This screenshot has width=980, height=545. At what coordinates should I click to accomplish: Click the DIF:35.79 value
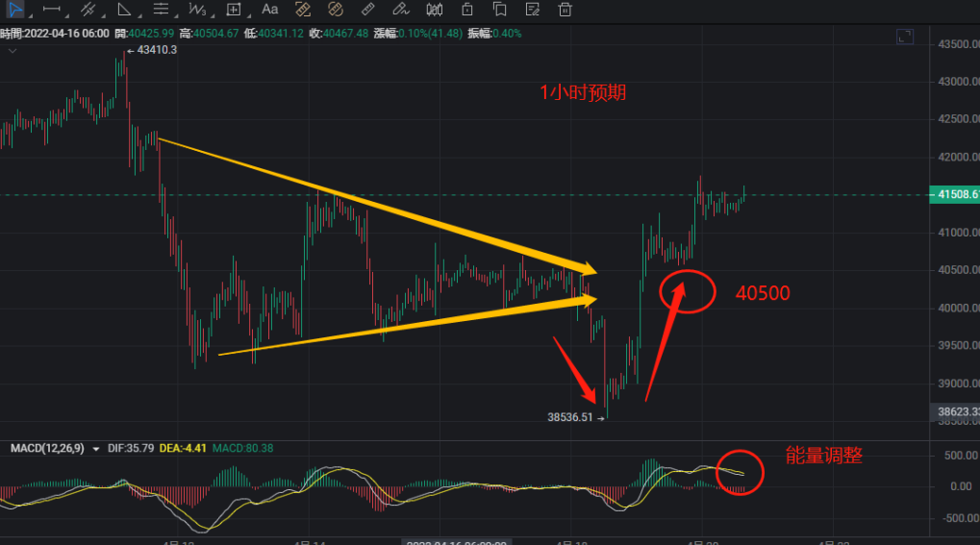pyautogui.click(x=131, y=448)
